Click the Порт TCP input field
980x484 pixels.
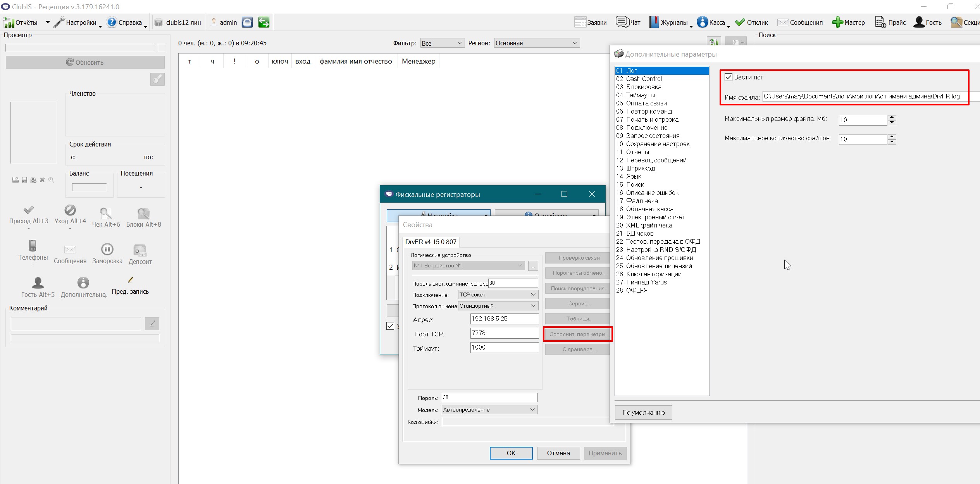point(504,333)
